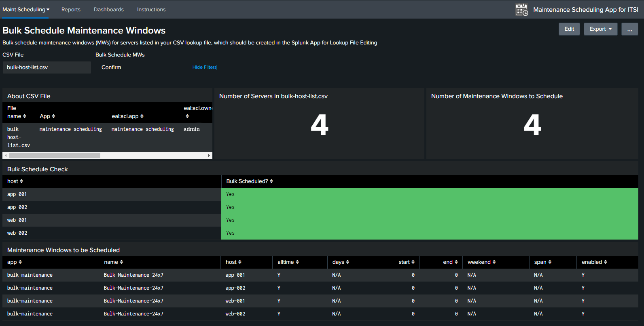Click Bulk-Maintenance-24x7 in the web-001 row
The image size is (644, 326).
coord(133,301)
